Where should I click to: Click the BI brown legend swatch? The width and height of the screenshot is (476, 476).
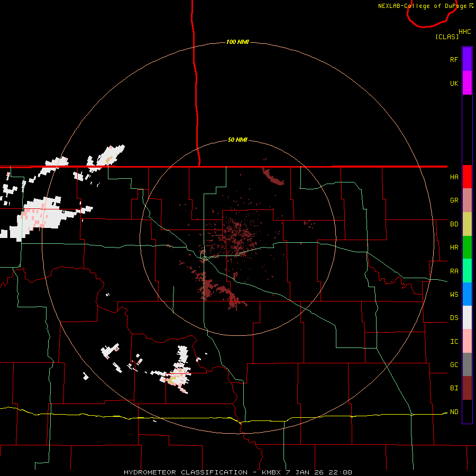[x=467, y=388]
